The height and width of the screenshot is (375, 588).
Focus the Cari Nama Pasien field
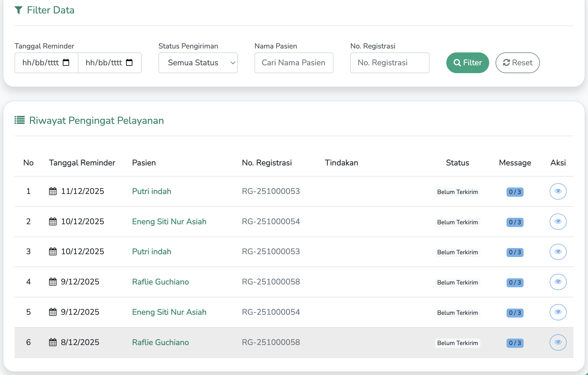[294, 63]
